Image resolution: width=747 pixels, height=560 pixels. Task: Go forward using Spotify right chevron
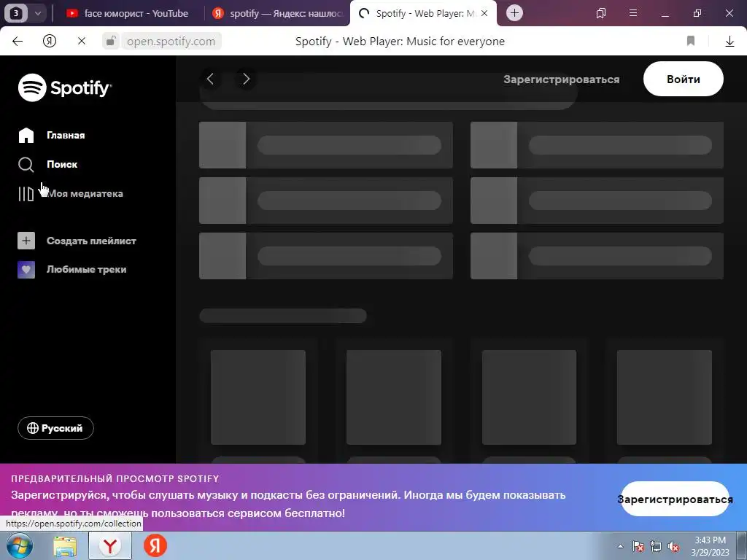coord(246,79)
